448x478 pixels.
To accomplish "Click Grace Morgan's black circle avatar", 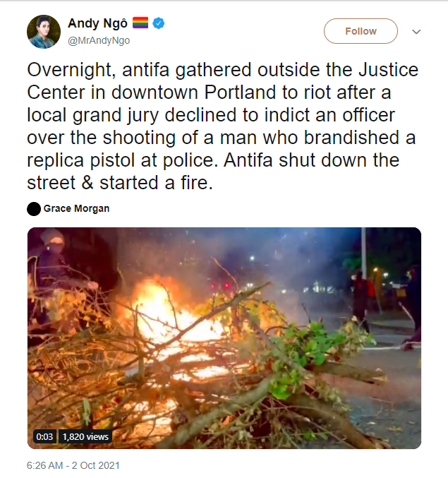I will (34, 209).
